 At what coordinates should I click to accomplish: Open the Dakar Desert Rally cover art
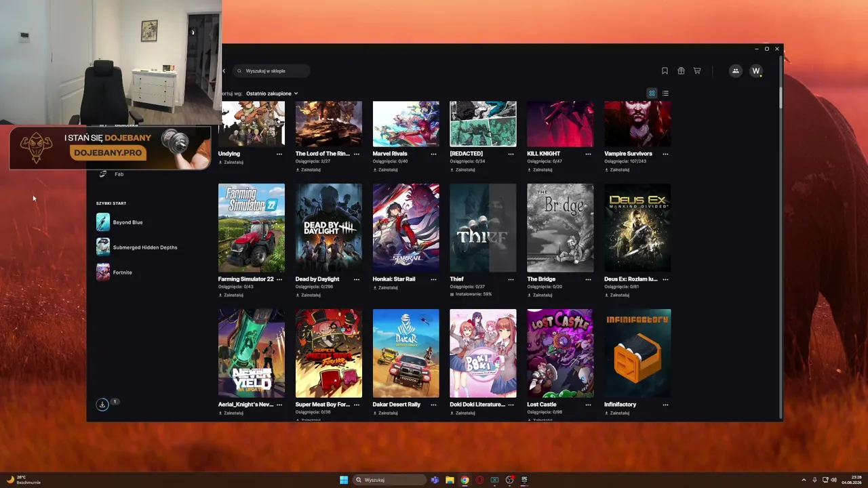pyautogui.click(x=406, y=353)
